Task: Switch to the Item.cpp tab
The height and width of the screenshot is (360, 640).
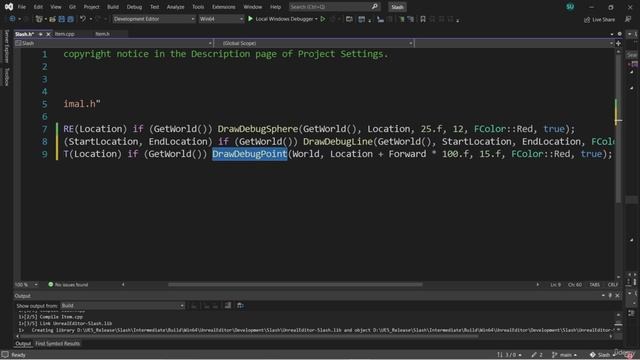Action: coord(64,34)
